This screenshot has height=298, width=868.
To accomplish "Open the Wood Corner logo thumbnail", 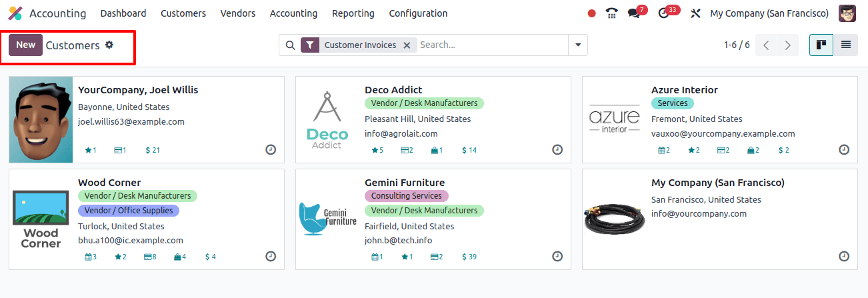I will [41, 219].
